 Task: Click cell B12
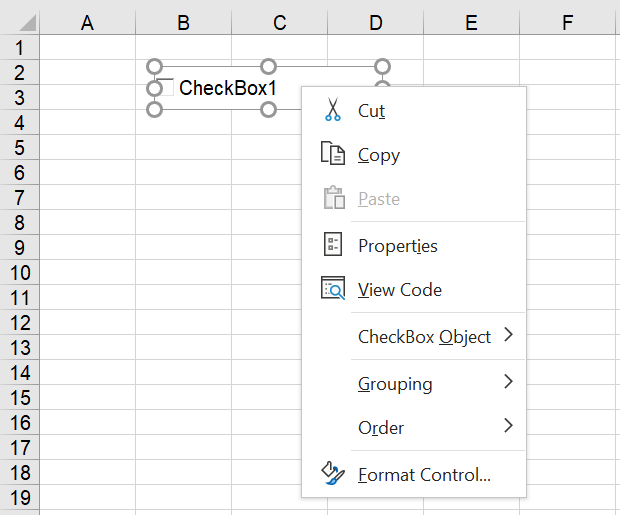183,322
